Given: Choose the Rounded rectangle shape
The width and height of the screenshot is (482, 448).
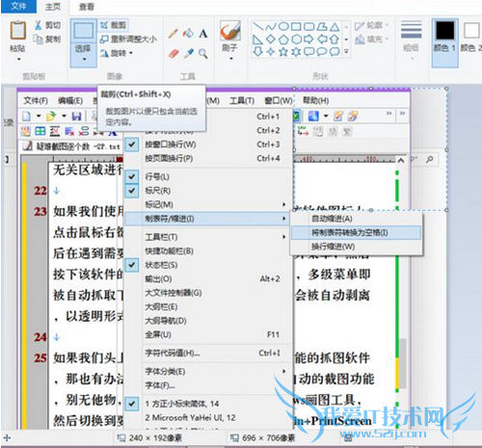Looking at the screenshot, I should pos(308,26).
